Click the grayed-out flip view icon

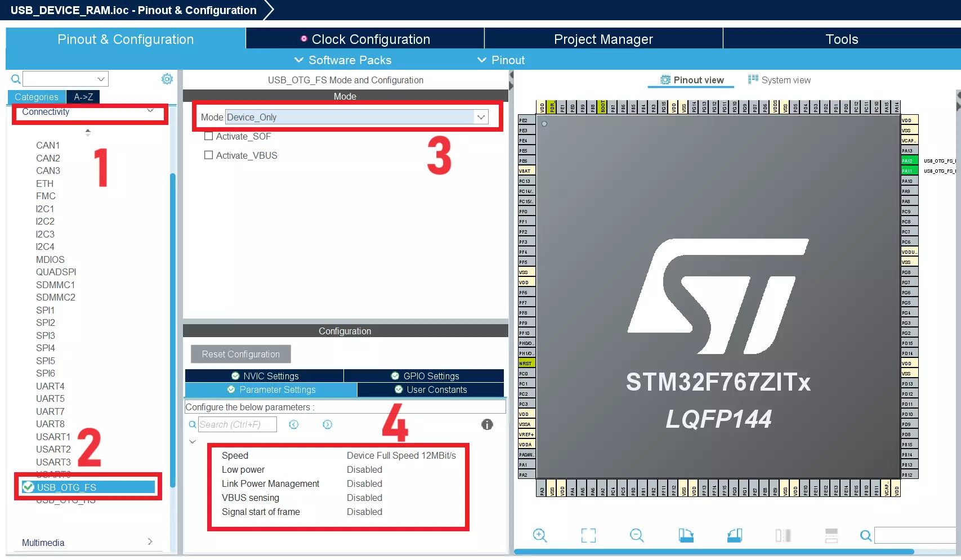pyautogui.click(x=783, y=535)
